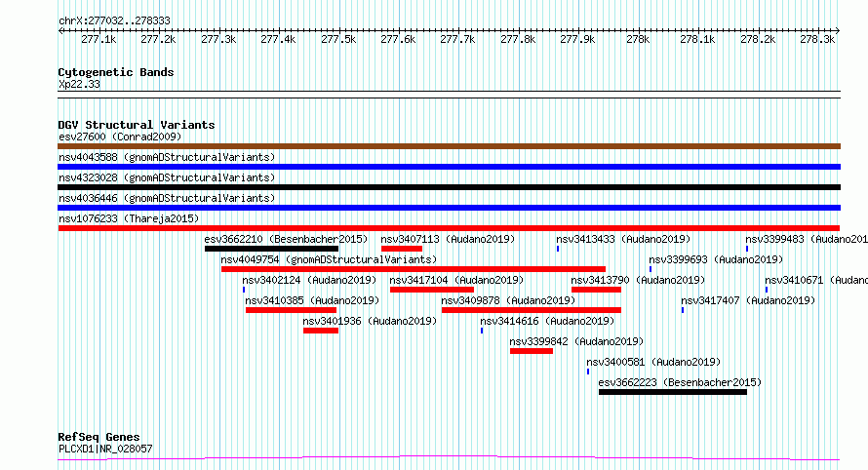The width and height of the screenshot is (868, 470).
Task: Click nsv3399842 (Audano2019) label
Action: pyautogui.click(x=576, y=341)
